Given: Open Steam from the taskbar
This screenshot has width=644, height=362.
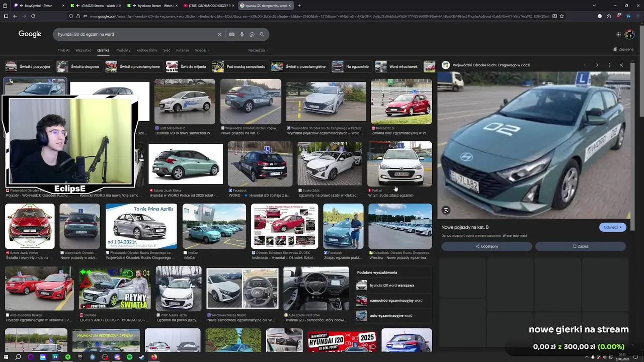Looking at the screenshot, I should tap(141, 357).
